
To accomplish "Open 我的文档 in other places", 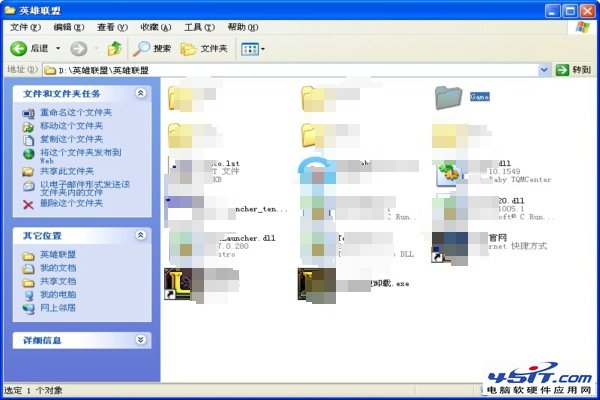I will point(58,268).
